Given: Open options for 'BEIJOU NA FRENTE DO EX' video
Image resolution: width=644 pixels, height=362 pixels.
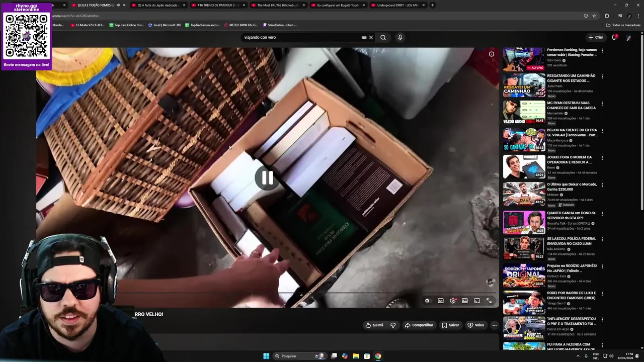Looking at the screenshot, I should (x=602, y=131).
